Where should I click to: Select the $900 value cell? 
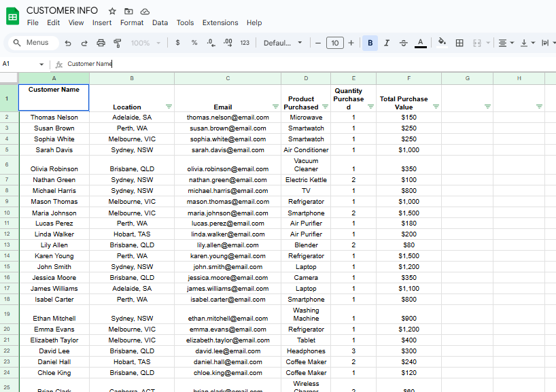pyautogui.click(x=409, y=315)
